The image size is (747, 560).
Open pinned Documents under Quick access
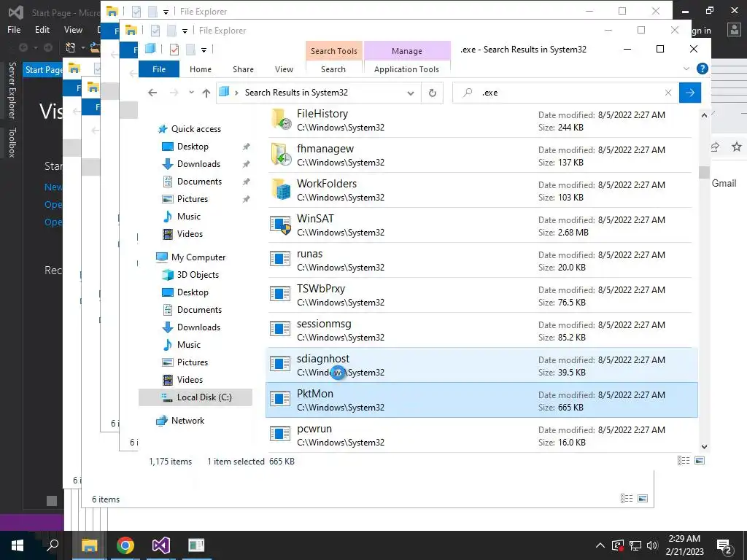point(199,182)
